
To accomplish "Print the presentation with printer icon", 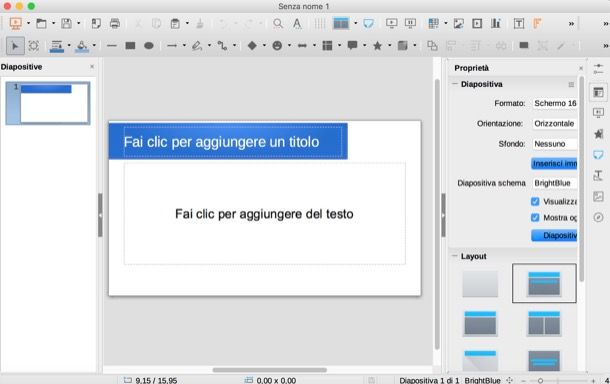I will [115, 24].
